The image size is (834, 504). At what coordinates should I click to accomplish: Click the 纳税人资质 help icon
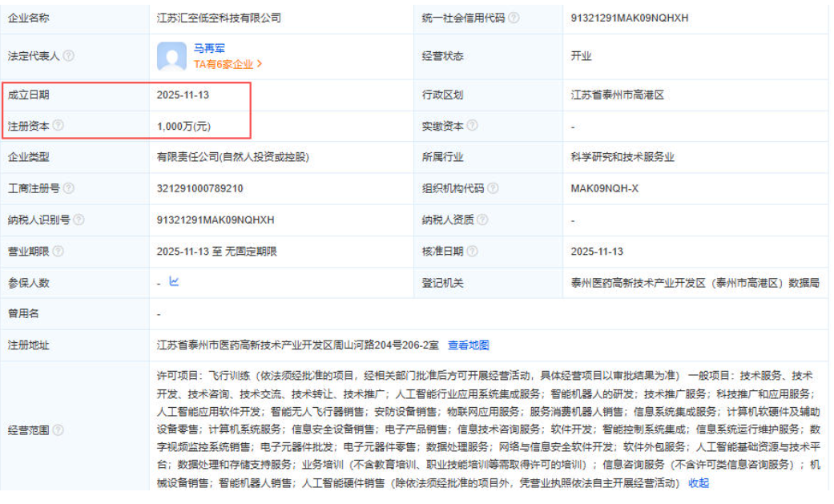[x=483, y=220]
